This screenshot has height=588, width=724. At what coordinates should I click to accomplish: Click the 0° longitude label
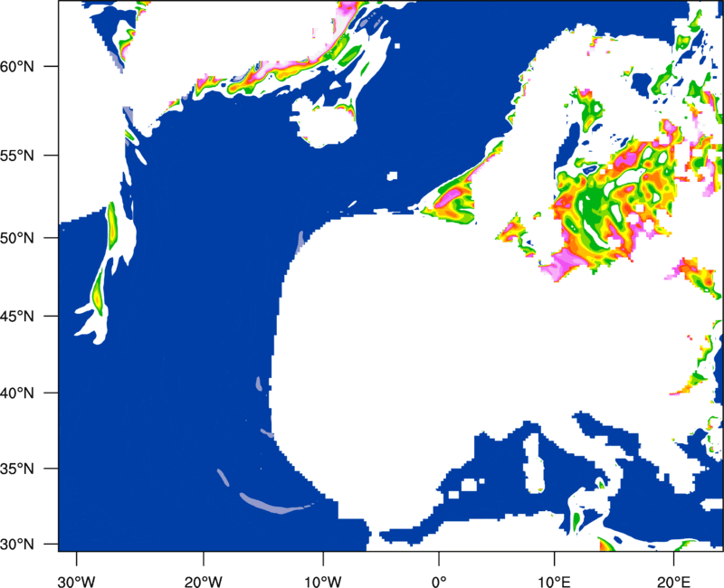[x=439, y=582]
